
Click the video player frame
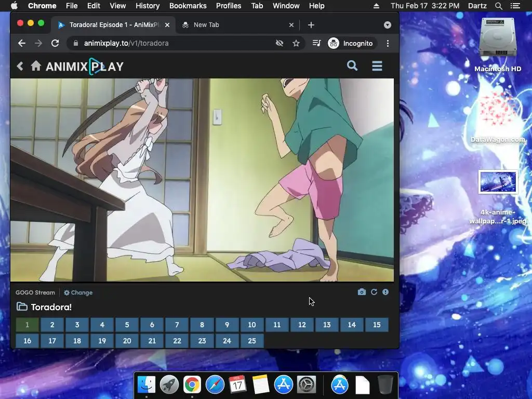click(x=202, y=180)
